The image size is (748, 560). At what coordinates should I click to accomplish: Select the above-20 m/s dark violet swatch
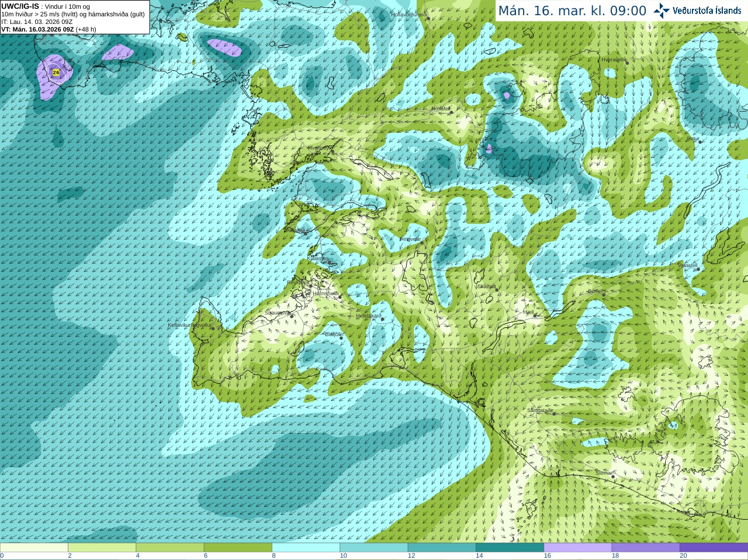(714, 548)
